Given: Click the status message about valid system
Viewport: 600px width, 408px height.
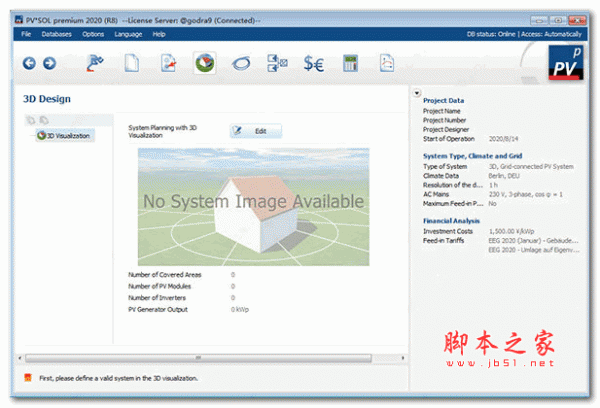Looking at the screenshot, I should tap(119, 378).
